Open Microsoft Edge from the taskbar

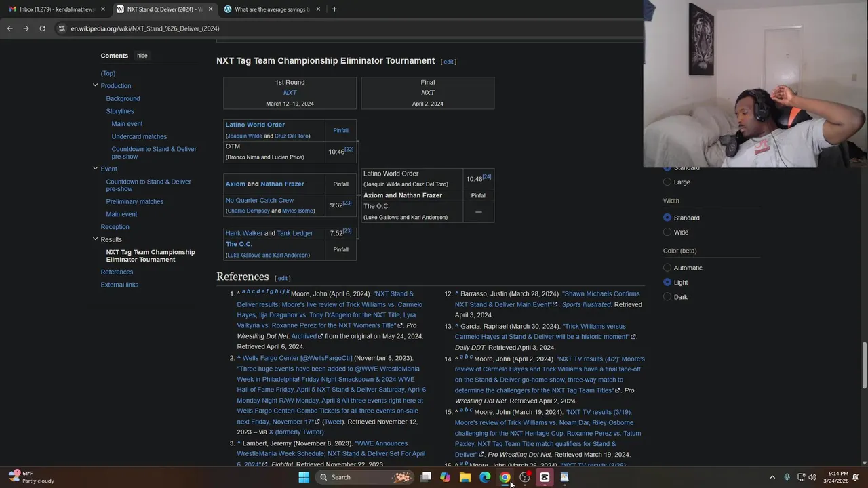coord(485,477)
